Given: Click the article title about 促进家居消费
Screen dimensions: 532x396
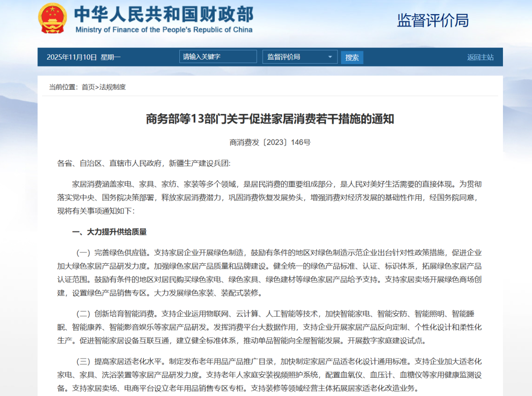Looking at the screenshot, I should point(270,119).
